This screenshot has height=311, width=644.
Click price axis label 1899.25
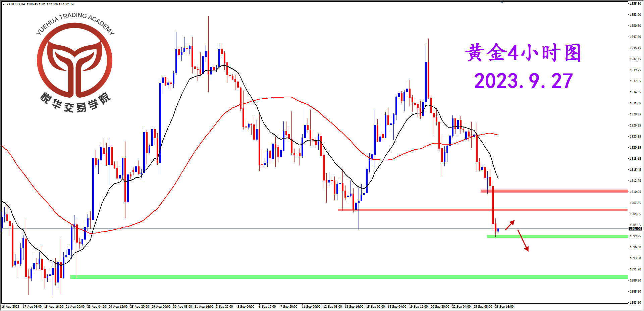pos(635,236)
